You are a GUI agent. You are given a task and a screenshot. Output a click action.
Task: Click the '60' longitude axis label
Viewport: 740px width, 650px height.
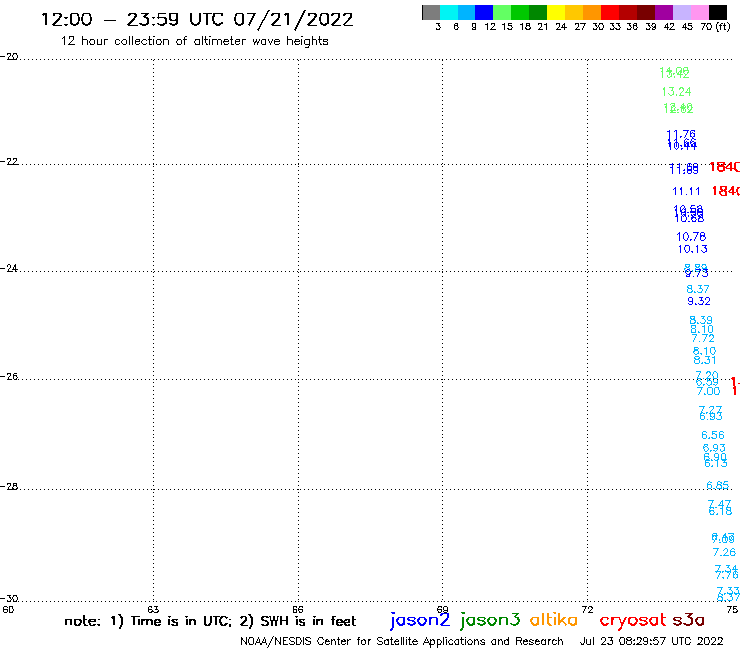click(x=8, y=609)
